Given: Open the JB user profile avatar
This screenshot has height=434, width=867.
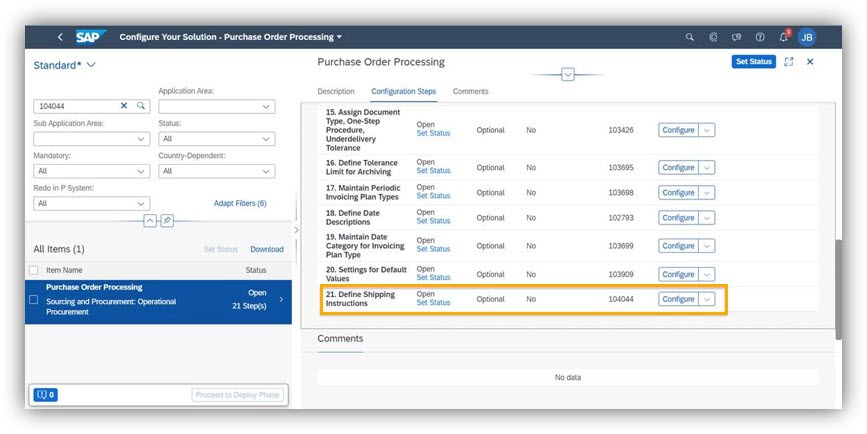Looking at the screenshot, I should coord(807,37).
